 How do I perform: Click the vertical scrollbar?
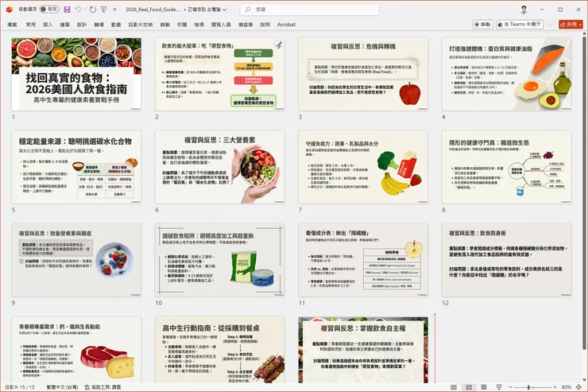[x=584, y=193]
